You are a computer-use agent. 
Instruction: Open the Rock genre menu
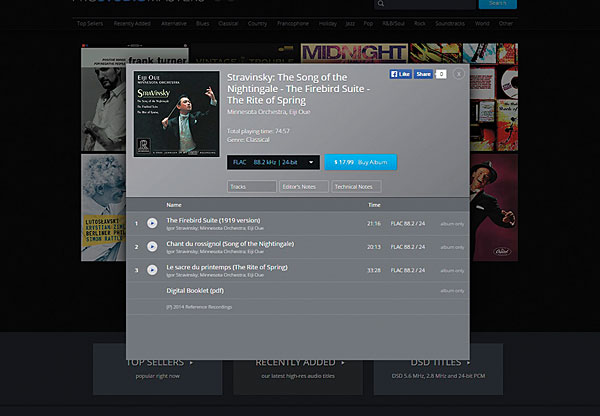420,23
